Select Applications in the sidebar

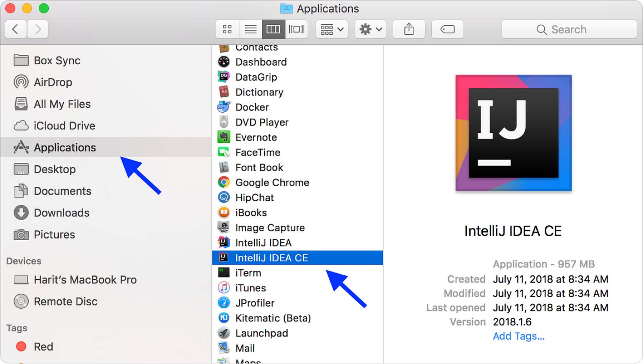pos(106,147)
